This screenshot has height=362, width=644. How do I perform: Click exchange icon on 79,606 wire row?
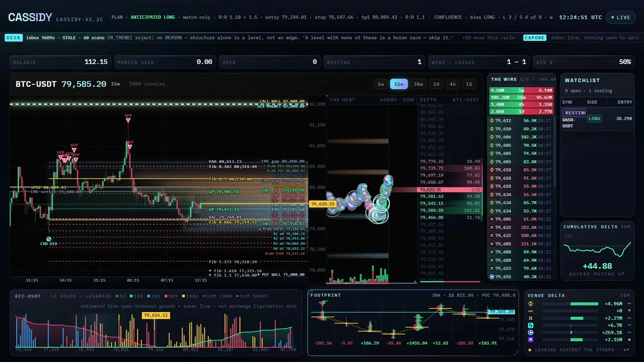click(492, 137)
